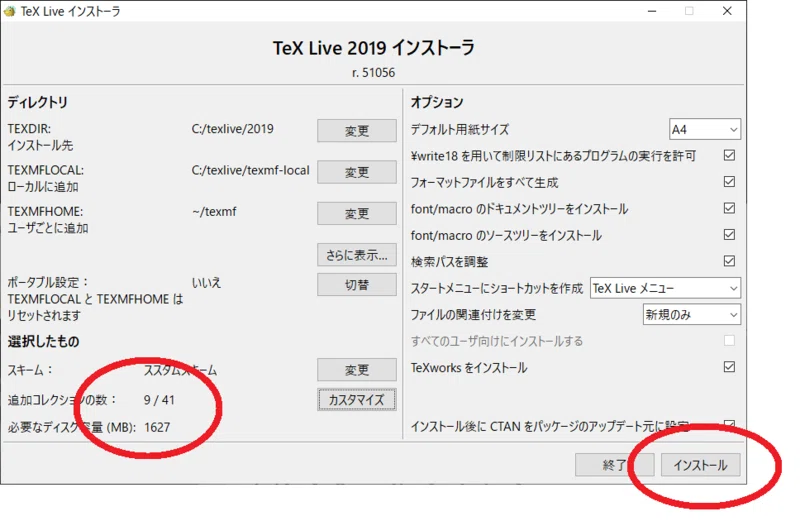Change the TEXMFLOCAL directory

pos(357,172)
